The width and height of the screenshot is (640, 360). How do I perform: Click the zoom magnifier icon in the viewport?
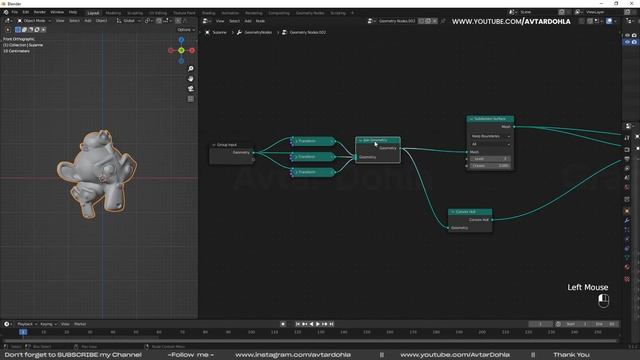click(x=191, y=69)
